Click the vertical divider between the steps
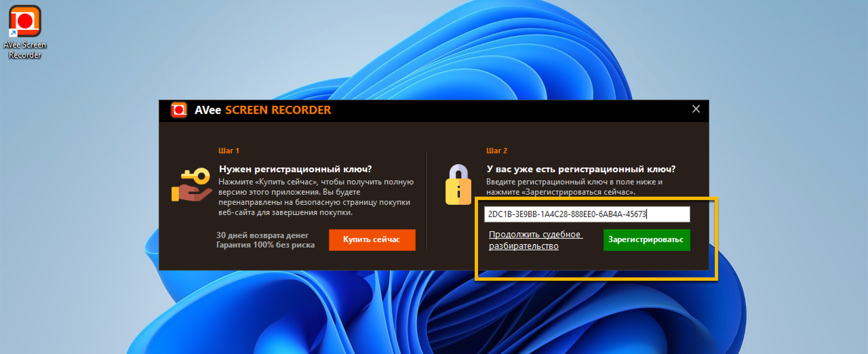Screen dimensions: 868x354 (x=426, y=200)
